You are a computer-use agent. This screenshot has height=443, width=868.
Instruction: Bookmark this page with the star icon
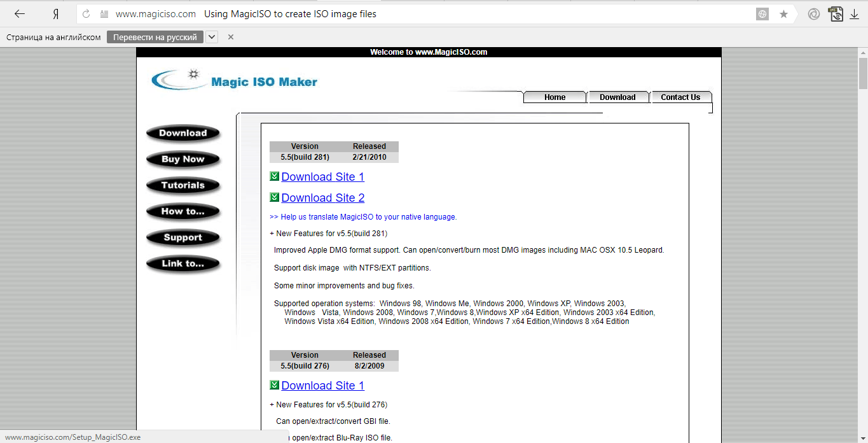click(783, 14)
